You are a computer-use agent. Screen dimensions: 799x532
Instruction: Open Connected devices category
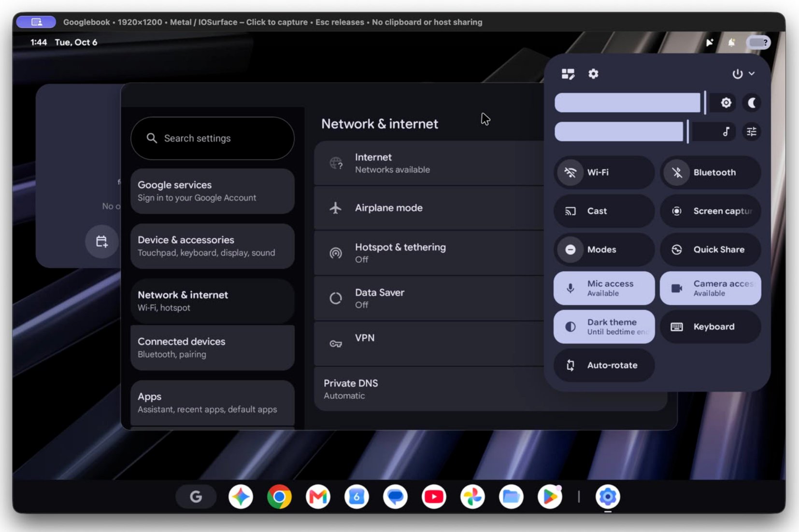[x=213, y=348]
